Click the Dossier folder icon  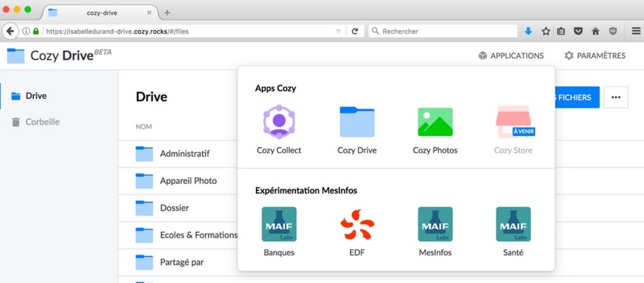point(145,208)
